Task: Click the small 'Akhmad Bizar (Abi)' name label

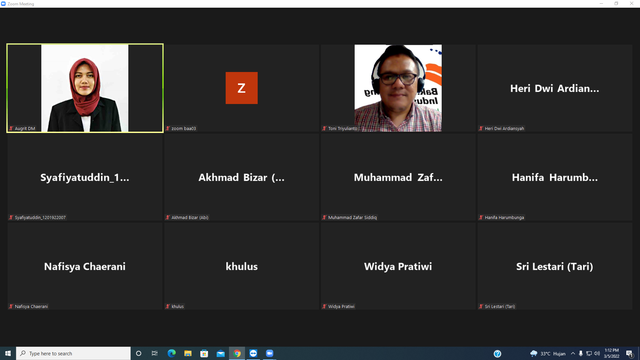Action: tap(190, 217)
